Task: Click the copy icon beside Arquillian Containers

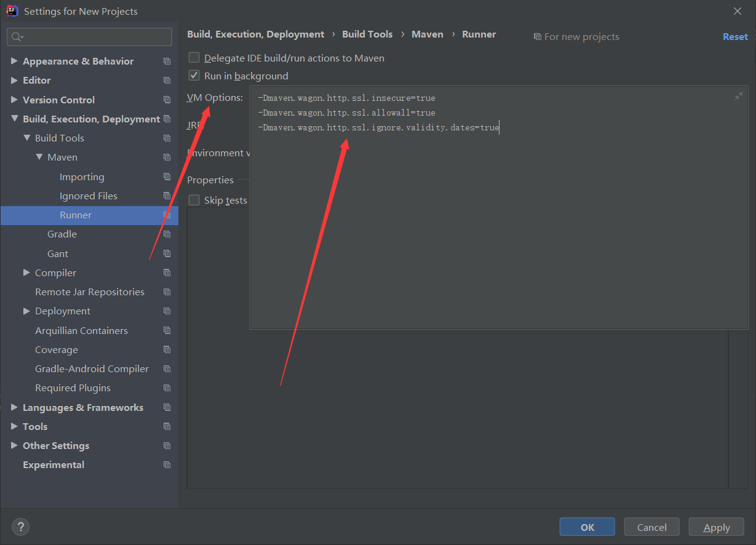Action: [167, 330]
